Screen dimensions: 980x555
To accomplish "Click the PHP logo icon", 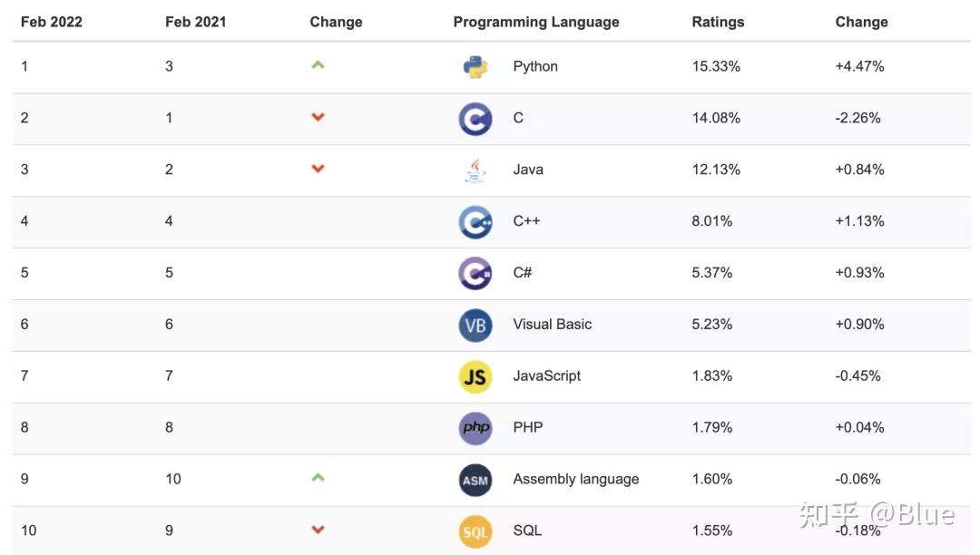I will pos(475,428).
